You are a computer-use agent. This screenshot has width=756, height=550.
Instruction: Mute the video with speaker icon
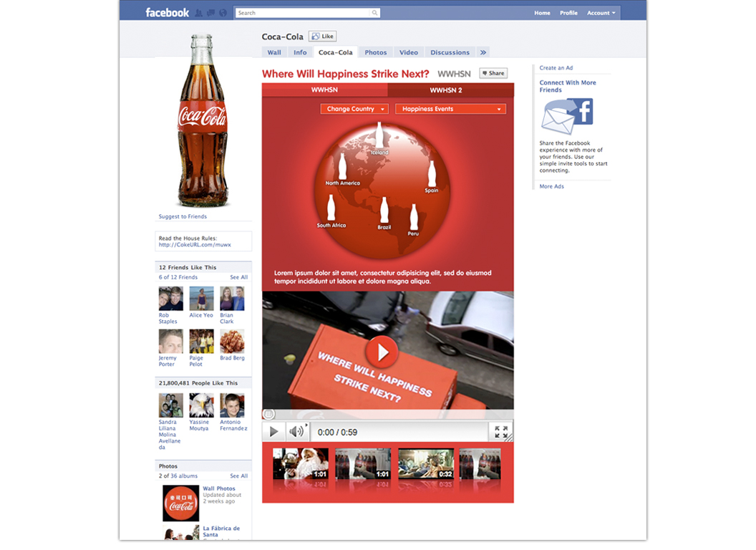pyautogui.click(x=296, y=431)
